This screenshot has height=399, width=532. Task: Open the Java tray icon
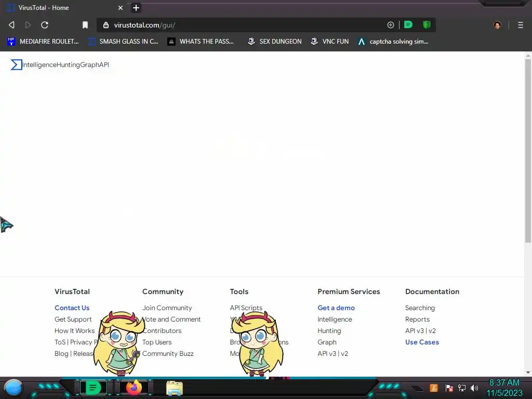pos(434,388)
